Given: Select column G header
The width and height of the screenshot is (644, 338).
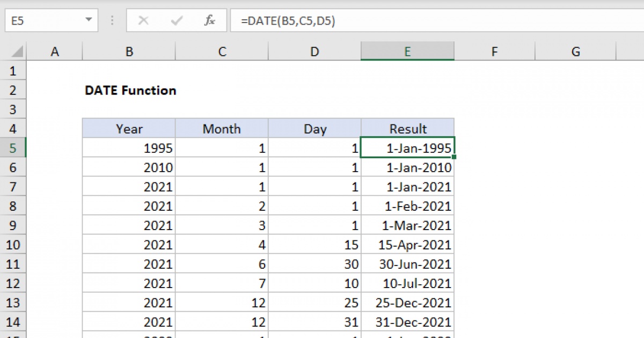Looking at the screenshot, I should 575,52.
